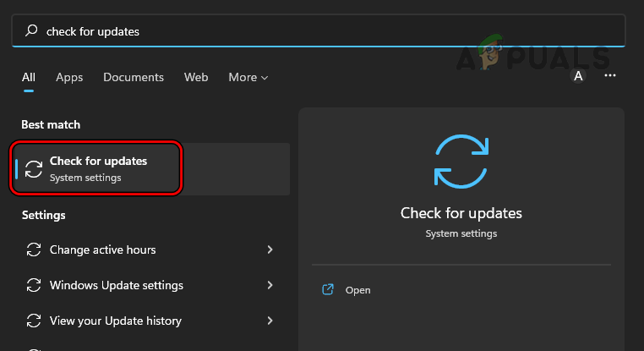644x351 pixels.
Task: Click the sync icon next to Change active hours
Action: (34, 250)
